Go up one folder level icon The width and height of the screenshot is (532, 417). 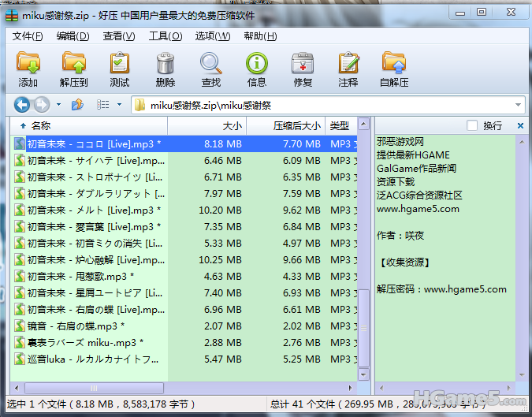coord(77,105)
